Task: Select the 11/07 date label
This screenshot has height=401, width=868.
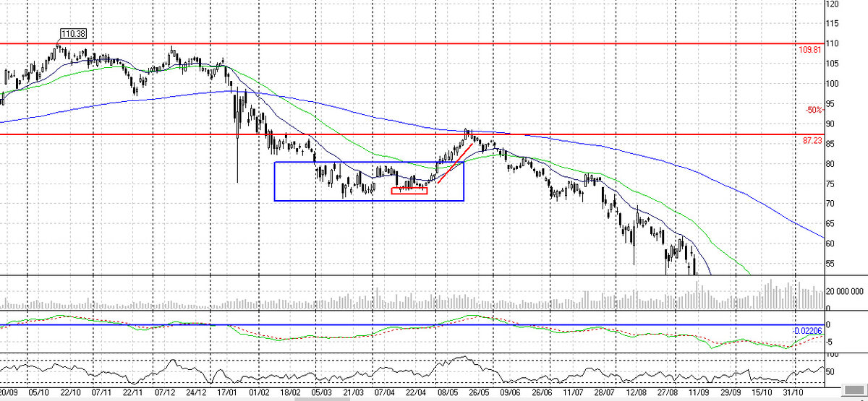Action: pos(573,393)
